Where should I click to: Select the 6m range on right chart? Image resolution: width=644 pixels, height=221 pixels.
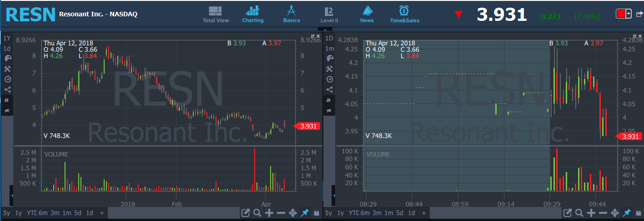365,213
